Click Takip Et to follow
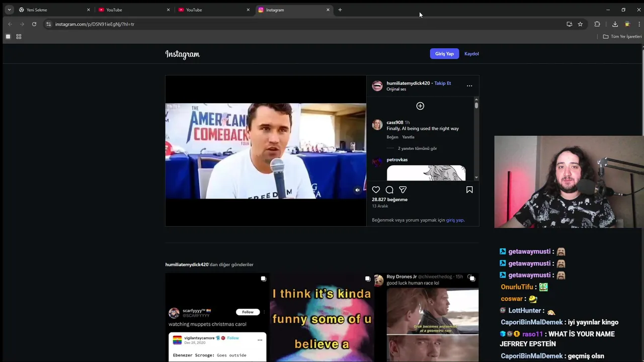This screenshot has width=644, height=362. point(443,83)
